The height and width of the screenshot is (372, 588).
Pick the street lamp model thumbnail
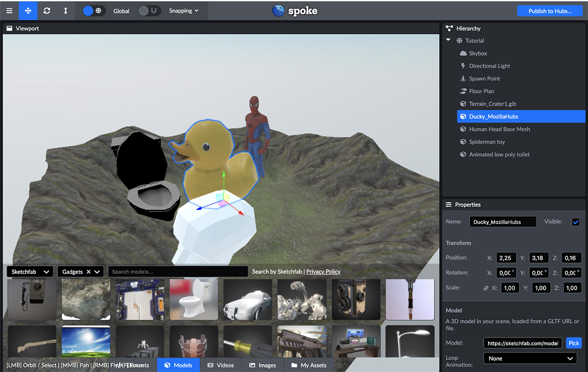pos(410,341)
